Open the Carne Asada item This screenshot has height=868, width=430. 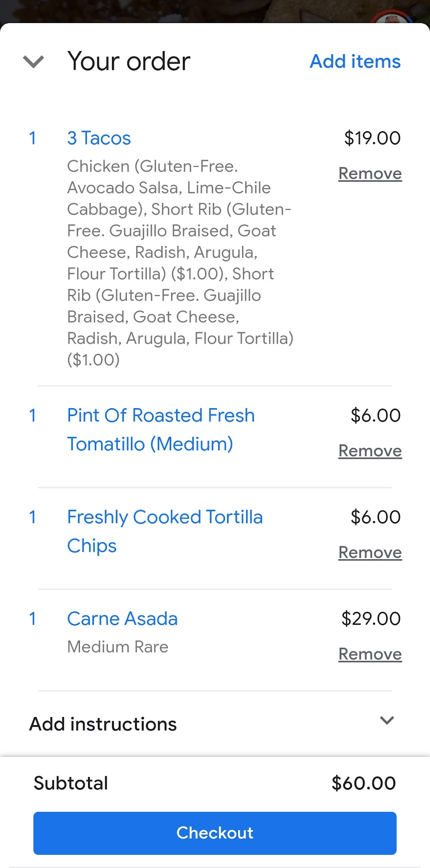click(x=122, y=619)
